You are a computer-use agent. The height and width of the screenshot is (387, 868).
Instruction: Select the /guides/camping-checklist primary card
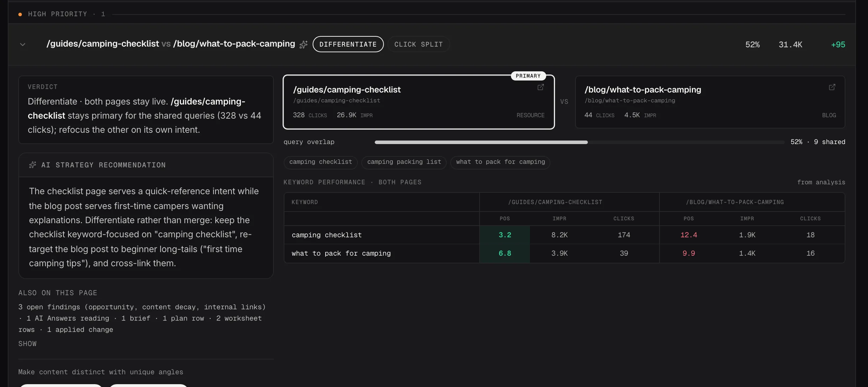point(418,102)
